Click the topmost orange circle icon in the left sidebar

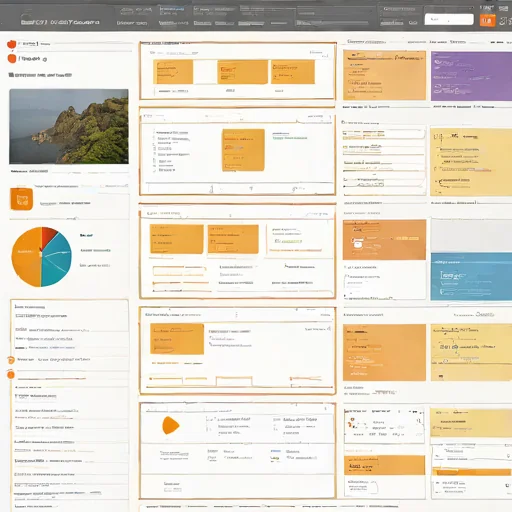coord(12,44)
